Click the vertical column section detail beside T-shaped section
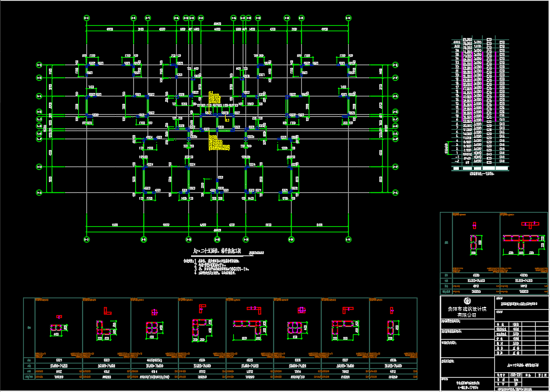The height and width of the screenshot is (392, 550). pos(475,244)
